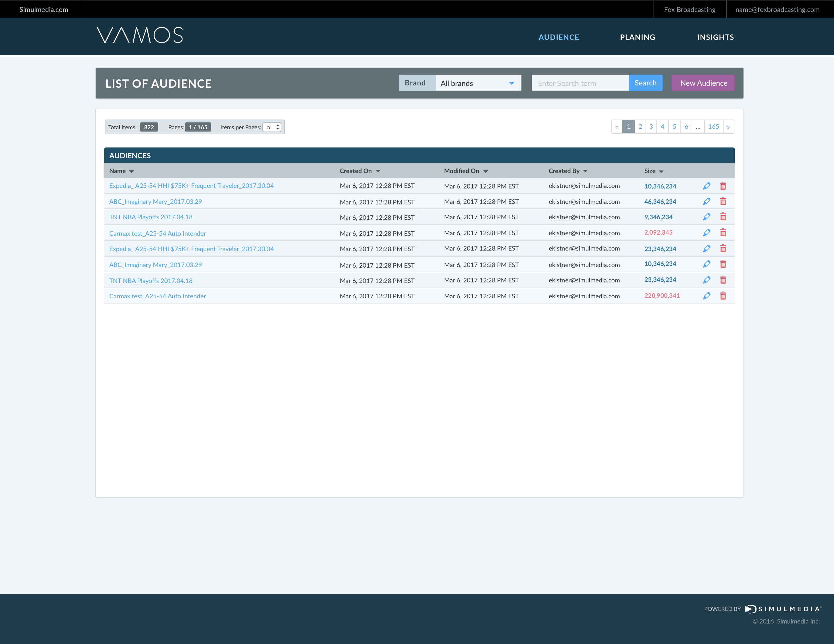Delete the ABC_Imaginary Mary audience sized 10,346,234
The height and width of the screenshot is (644, 834).
[x=723, y=264]
